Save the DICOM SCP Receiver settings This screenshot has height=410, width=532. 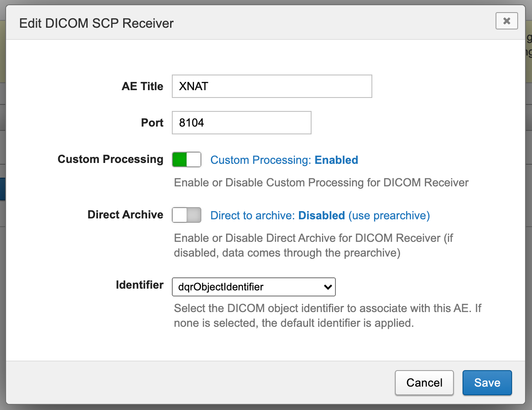point(487,383)
